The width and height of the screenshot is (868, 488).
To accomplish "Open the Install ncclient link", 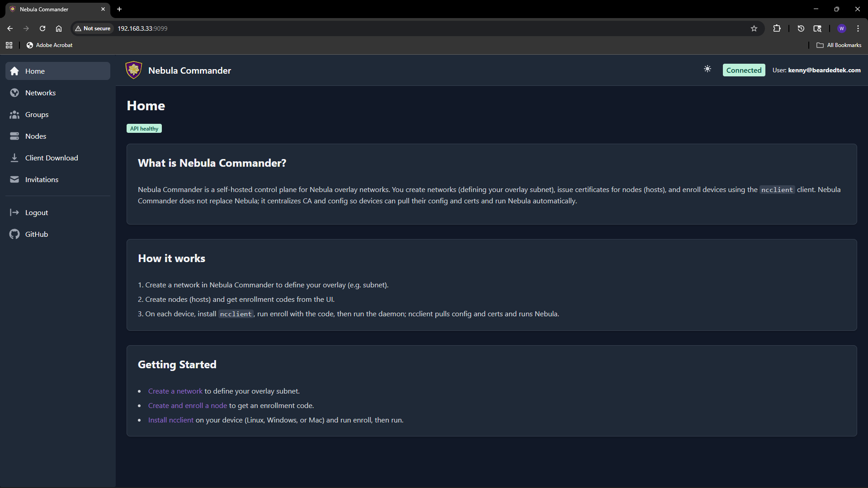I will click(171, 420).
